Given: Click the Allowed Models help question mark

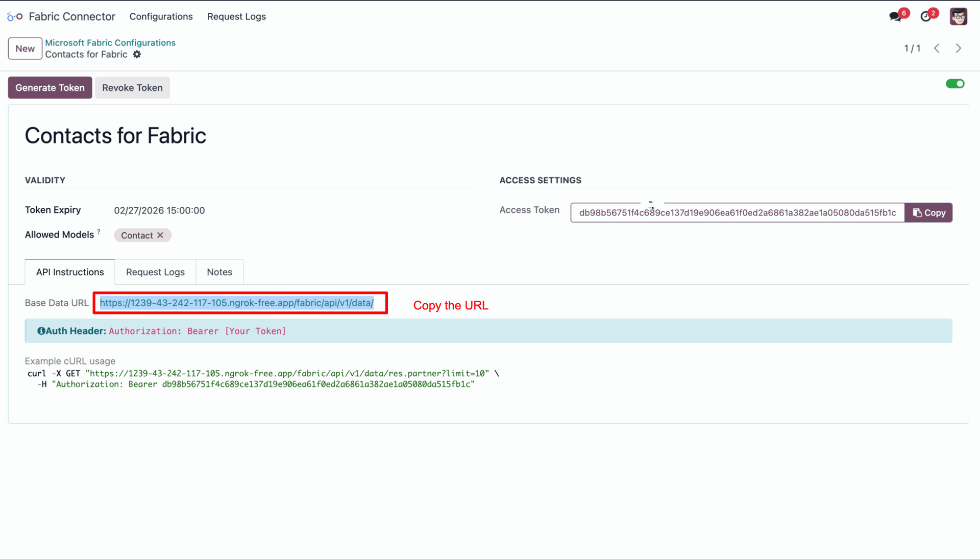Looking at the screenshot, I should click(x=99, y=232).
